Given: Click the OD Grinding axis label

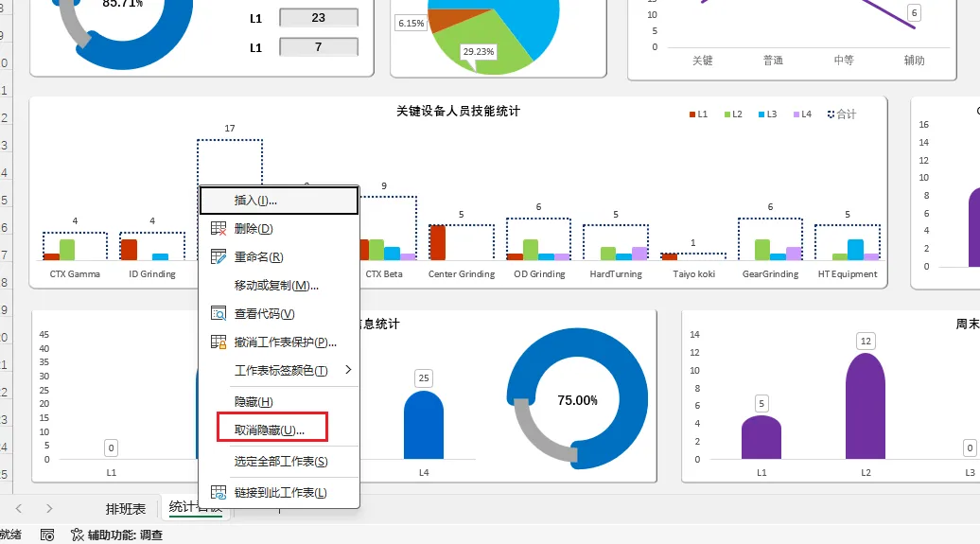Looking at the screenshot, I should (x=539, y=273).
